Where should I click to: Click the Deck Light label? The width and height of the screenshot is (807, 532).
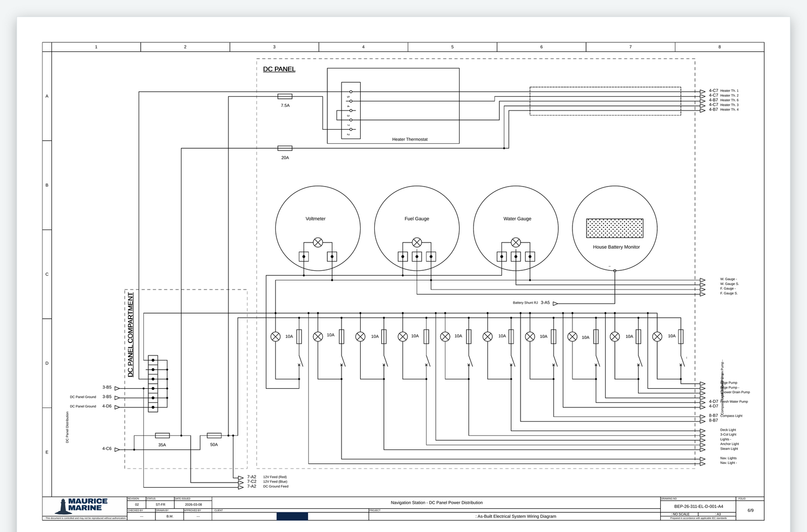(728, 430)
